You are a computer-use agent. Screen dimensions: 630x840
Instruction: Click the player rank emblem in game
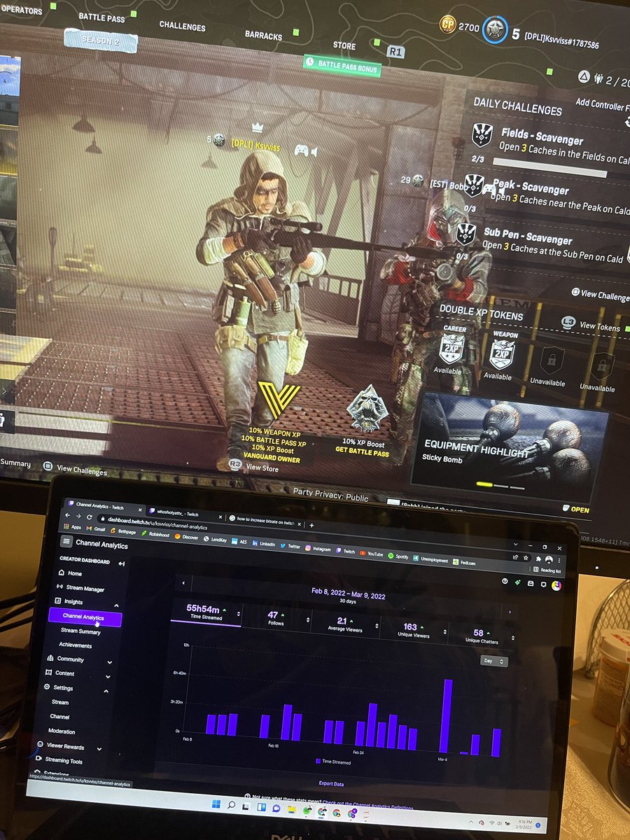click(x=496, y=29)
